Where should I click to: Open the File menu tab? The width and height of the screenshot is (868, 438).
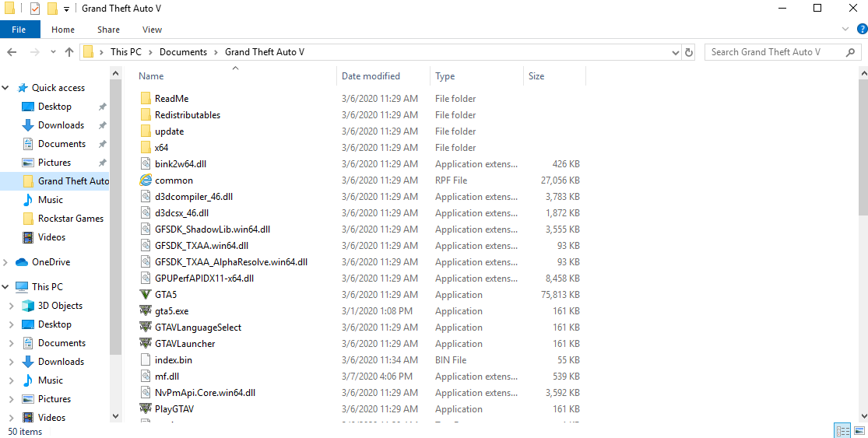click(x=19, y=30)
